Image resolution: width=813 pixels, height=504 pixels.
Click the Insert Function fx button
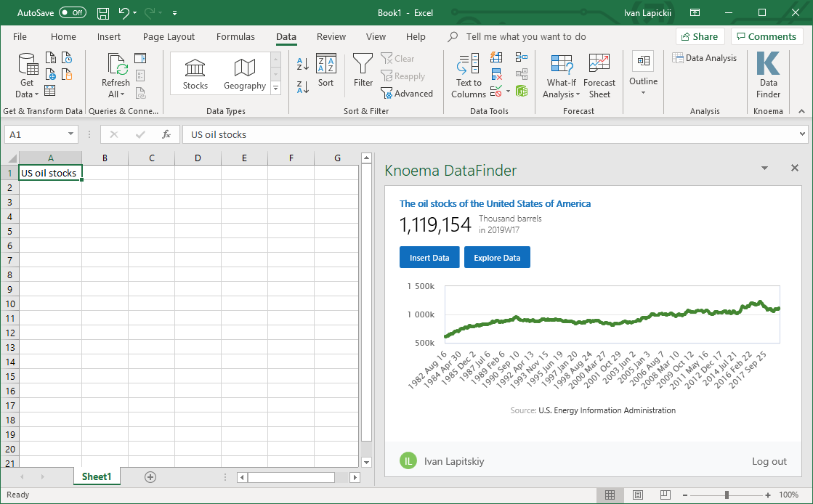click(x=166, y=134)
